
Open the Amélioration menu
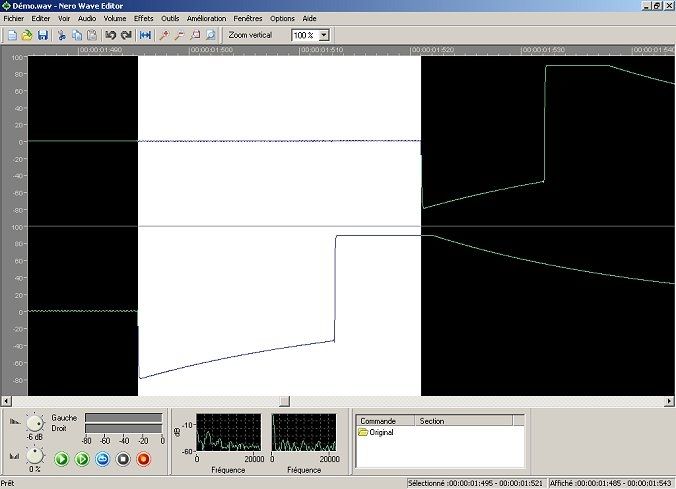(207, 19)
